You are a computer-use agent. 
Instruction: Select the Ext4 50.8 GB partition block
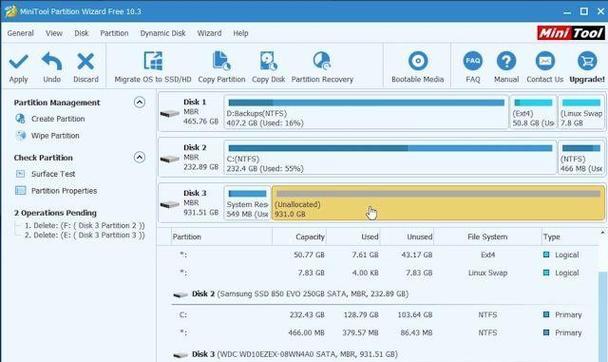(533, 112)
